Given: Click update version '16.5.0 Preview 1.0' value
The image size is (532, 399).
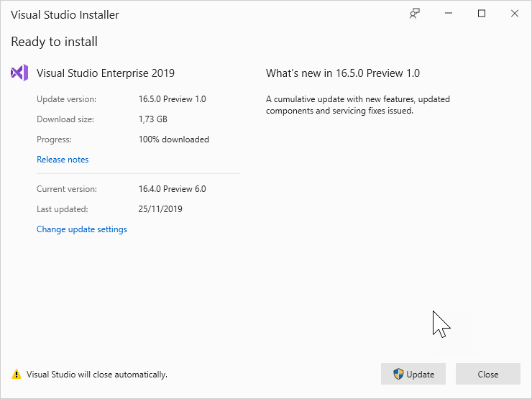Looking at the screenshot, I should (x=172, y=99).
